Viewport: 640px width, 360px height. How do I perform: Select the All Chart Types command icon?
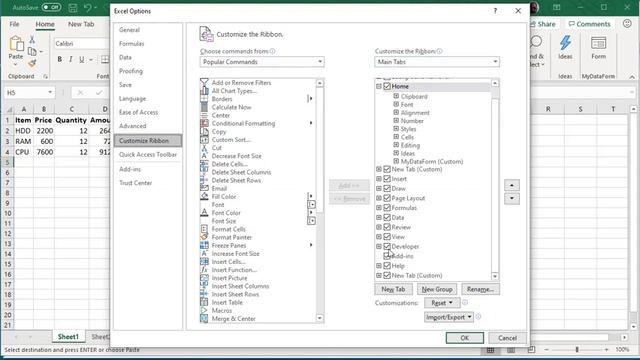pyautogui.click(x=204, y=91)
